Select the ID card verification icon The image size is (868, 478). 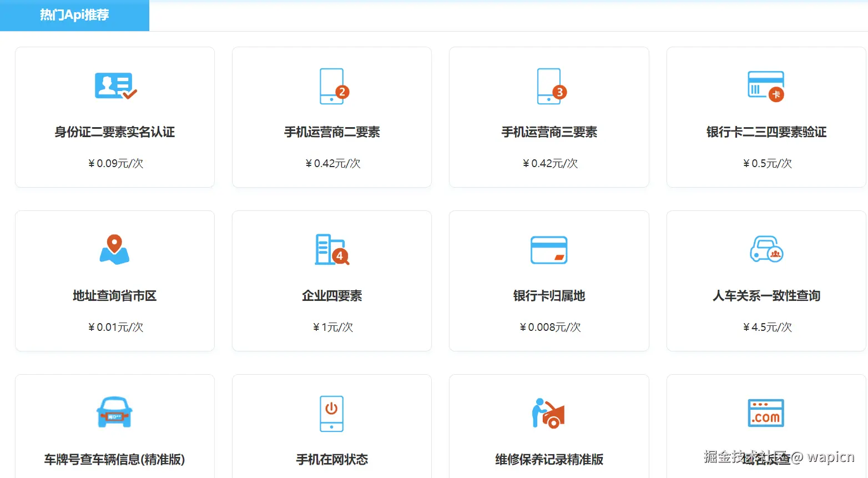(115, 86)
